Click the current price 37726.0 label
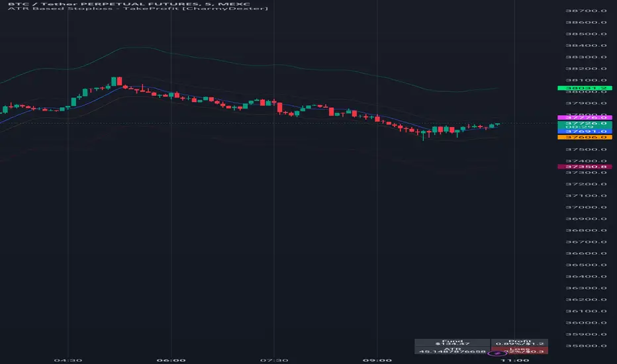The image size is (617, 364). tap(585, 124)
